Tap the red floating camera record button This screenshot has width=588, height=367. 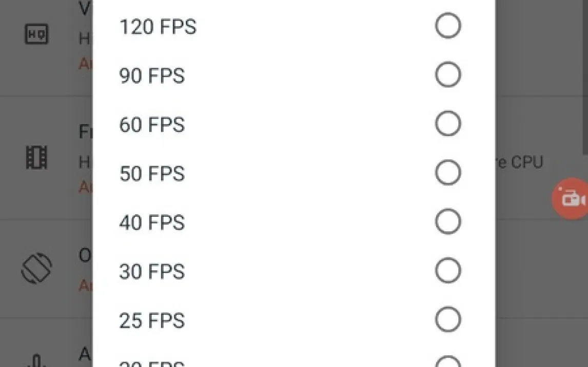[x=571, y=198]
